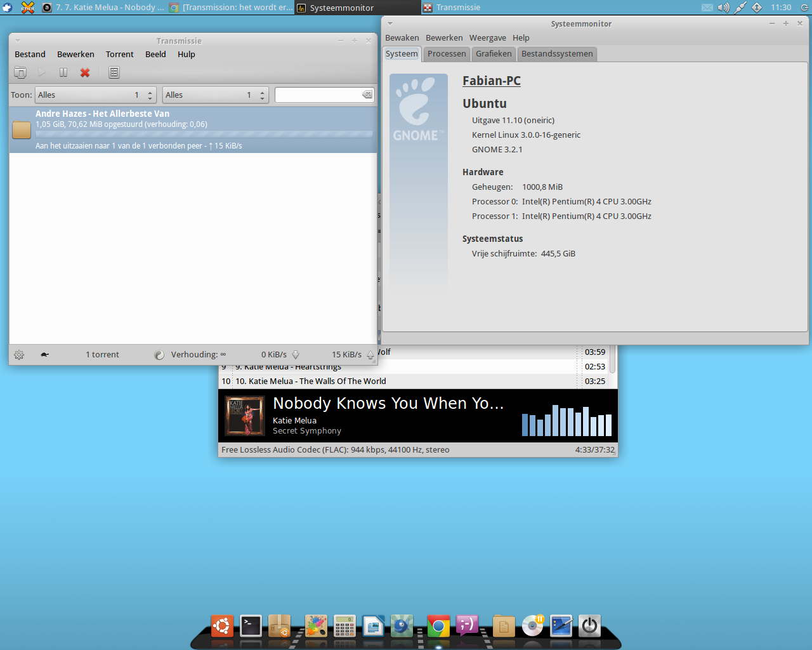The image size is (812, 650).
Task: Expand the first Toon filter dropdown
Action: click(96, 95)
